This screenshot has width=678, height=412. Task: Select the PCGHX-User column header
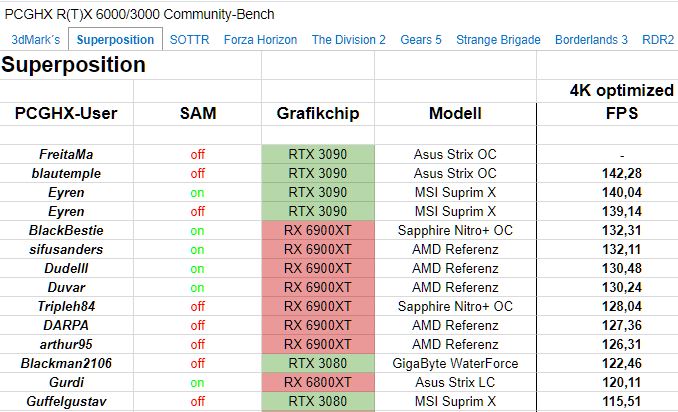[66, 113]
